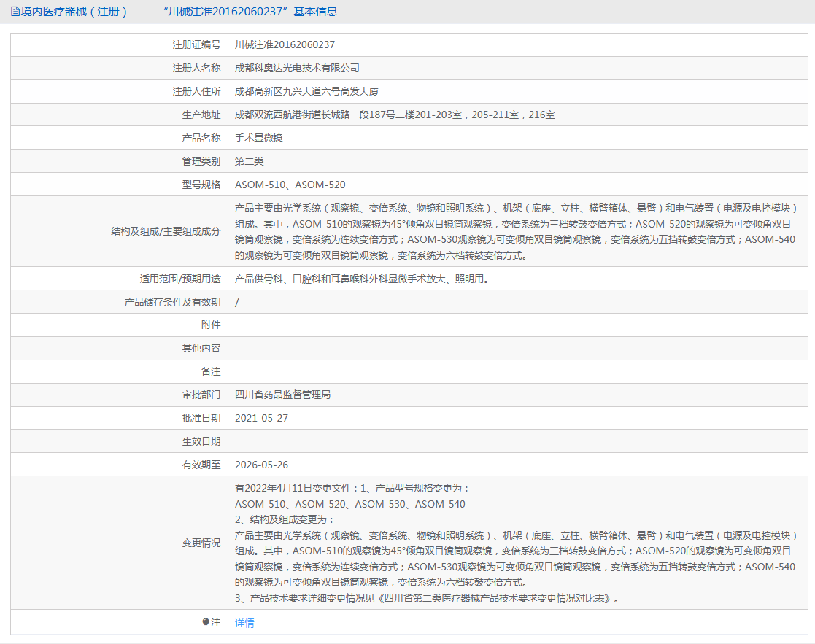Click the 有效期至 label
Screen dimensions: 815x644
pyautogui.click(x=201, y=465)
